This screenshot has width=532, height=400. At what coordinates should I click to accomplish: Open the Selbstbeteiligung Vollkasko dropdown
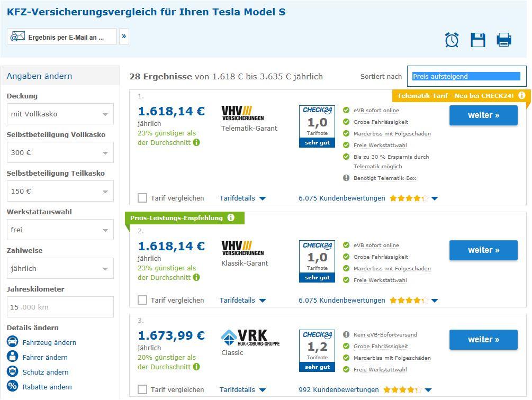60,152
